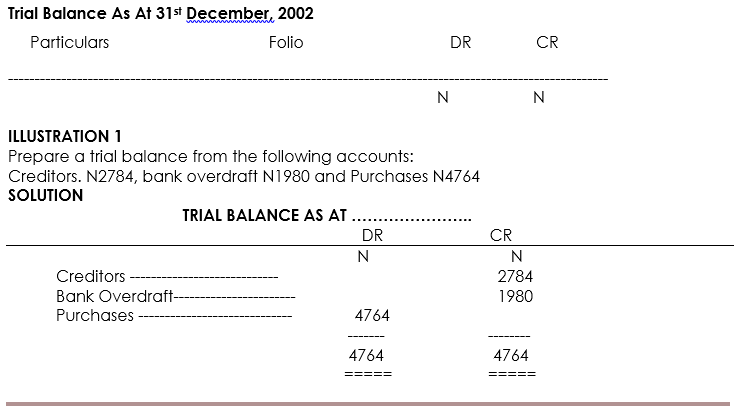This screenshot has width=745, height=407.
Task: Click the 'DR' header in the solution table
Action: coord(372,235)
